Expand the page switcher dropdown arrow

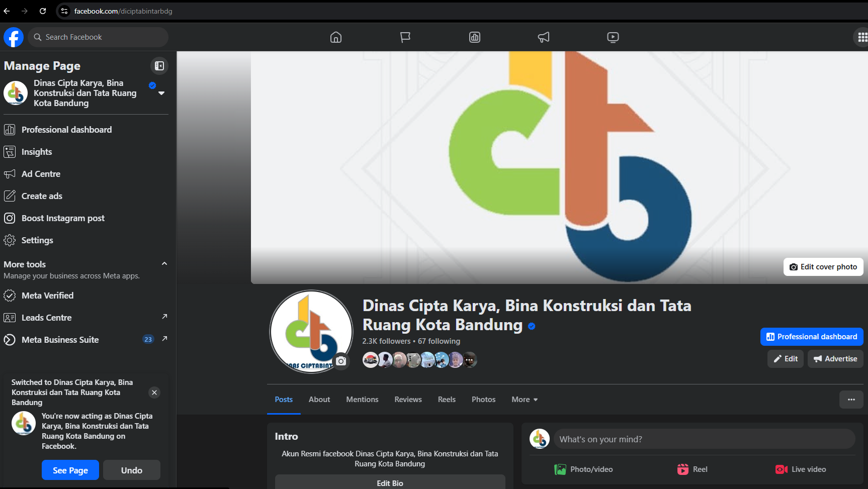tap(161, 93)
